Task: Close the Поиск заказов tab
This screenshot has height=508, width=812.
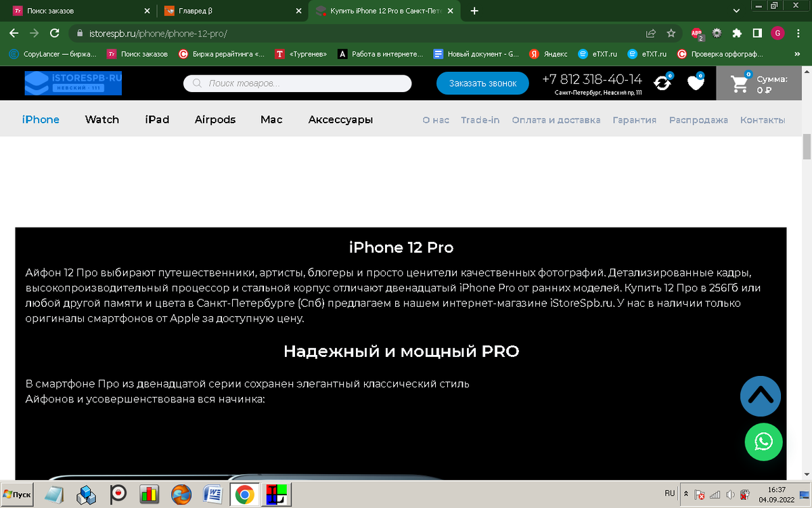Action: [146, 11]
